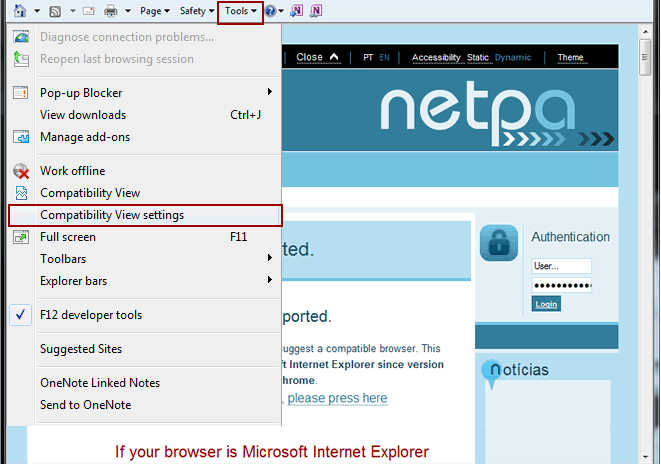Click the Reopen last browsing session icon
This screenshot has height=464, width=661.
(21, 59)
